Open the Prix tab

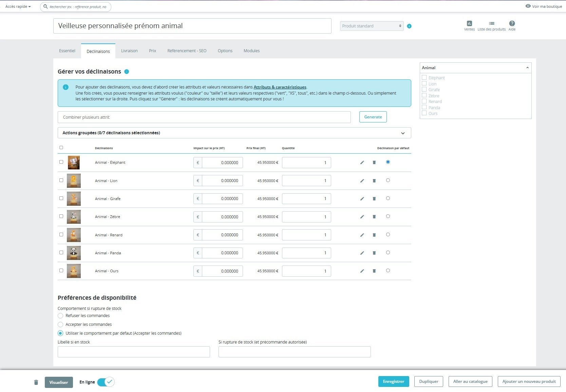coord(152,51)
